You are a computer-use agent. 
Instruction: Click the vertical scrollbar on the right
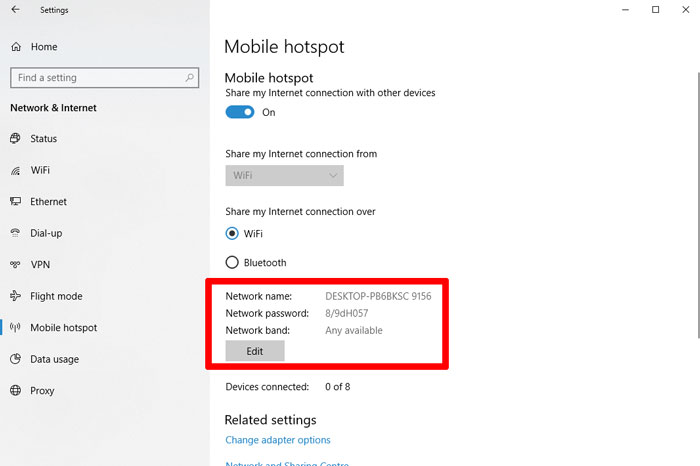pyautogui.click(x=698, y=205)
